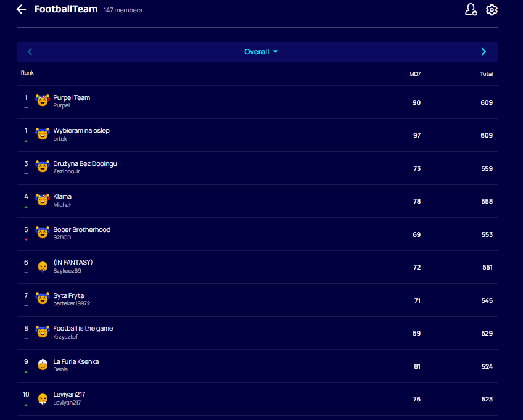Image resolution: width=523 pixels, height=420 pixels.
Task: Open the Overall gameweek dropdown
Action: 261,51
